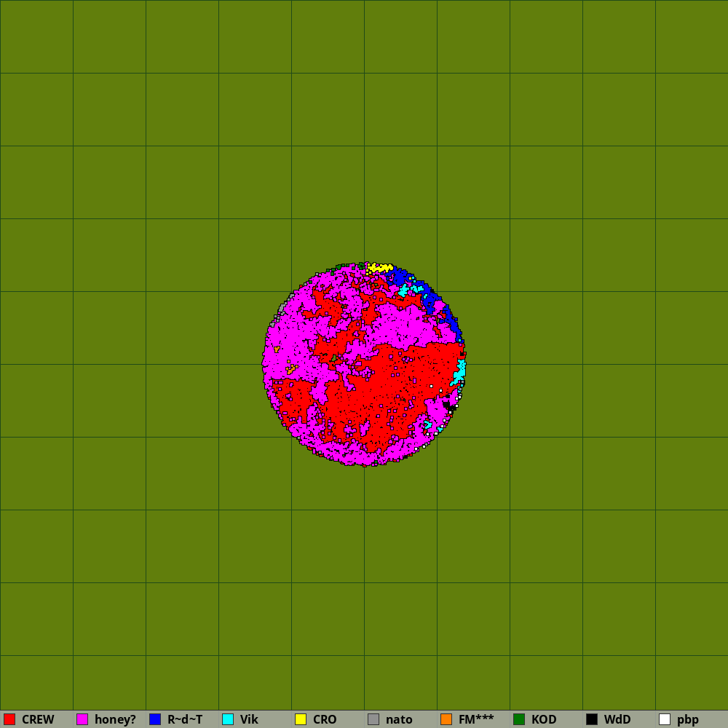728x728 pixels.
Task: Click the white pbp color swatch
Action: 665,719
